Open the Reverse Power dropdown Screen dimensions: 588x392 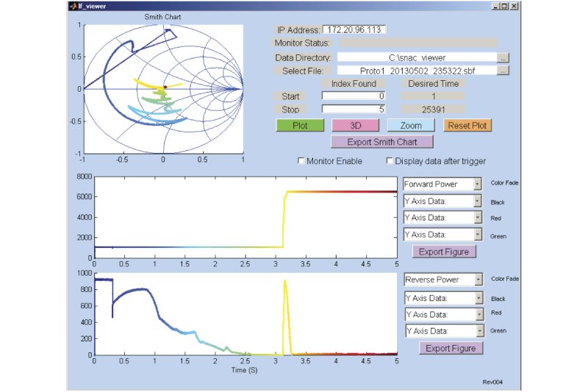tap(444, 279)
